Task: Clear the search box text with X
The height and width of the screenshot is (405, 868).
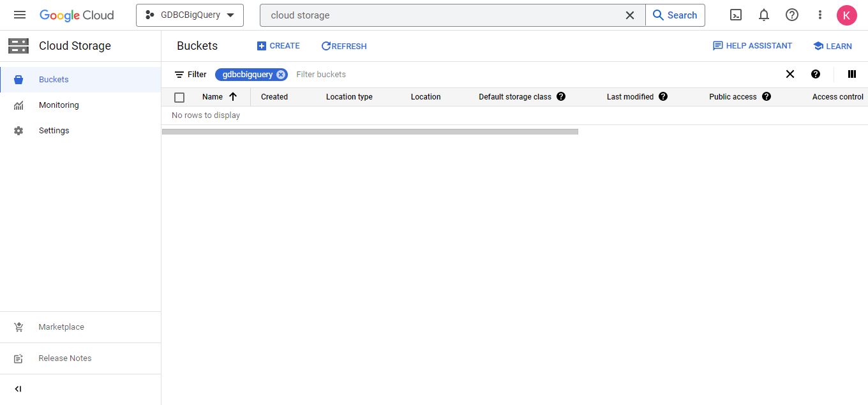Action: (630, 15)
